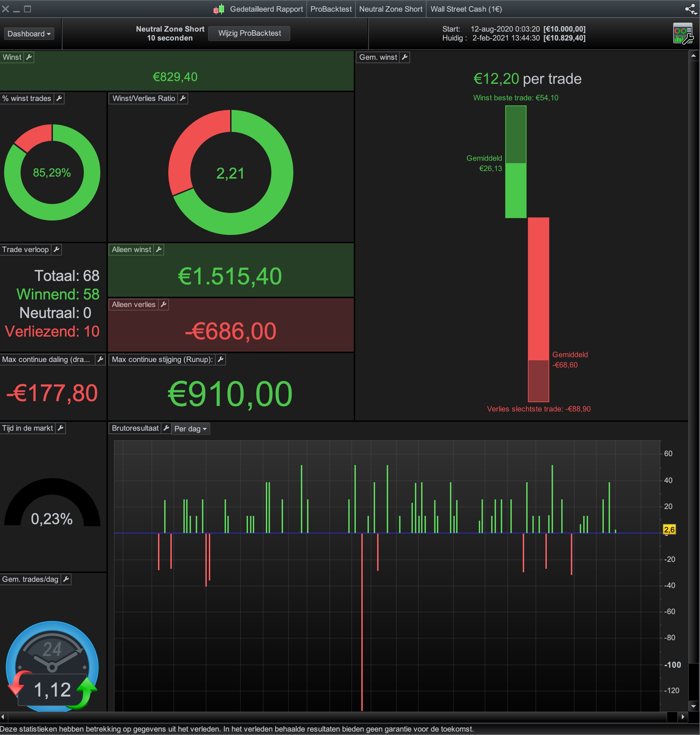The image size is (700, 735).
Task: Open Alleen verlies wrench settings
Action: click(163, 304)
